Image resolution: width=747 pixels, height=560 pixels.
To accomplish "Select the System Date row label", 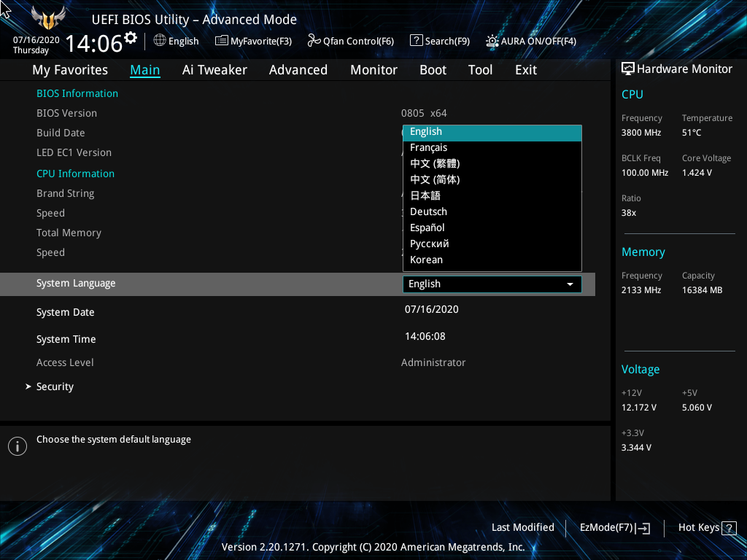I will 65,312.
